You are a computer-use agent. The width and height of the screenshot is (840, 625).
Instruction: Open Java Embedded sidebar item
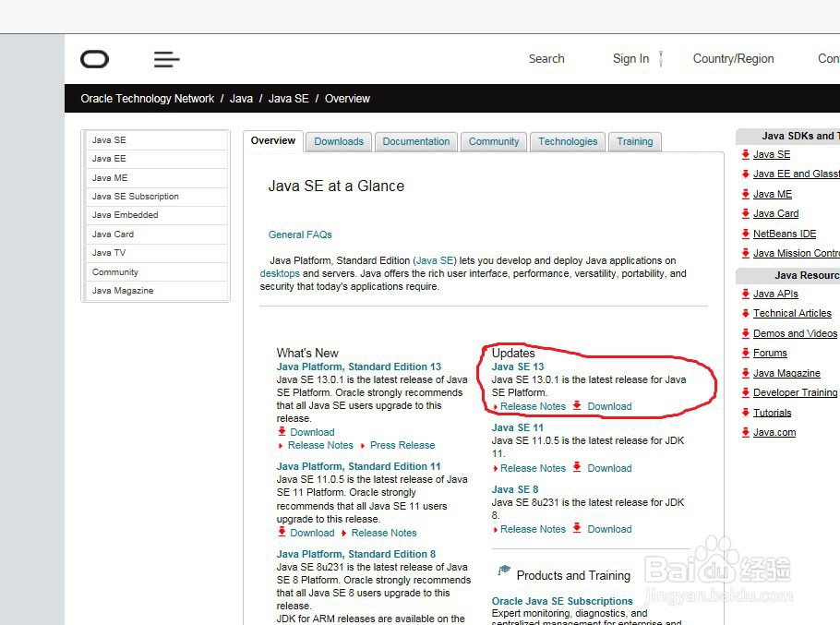pyautogui.click(x=156, y=215)
